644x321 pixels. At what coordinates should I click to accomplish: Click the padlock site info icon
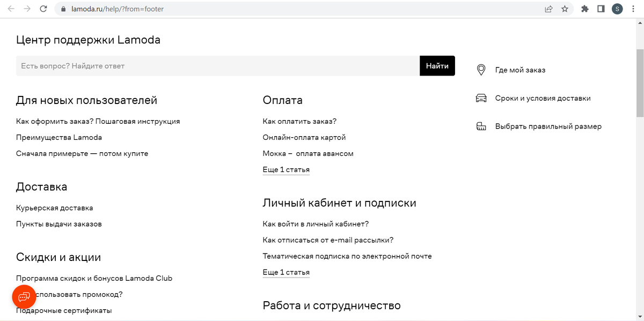tap(63, 9)
